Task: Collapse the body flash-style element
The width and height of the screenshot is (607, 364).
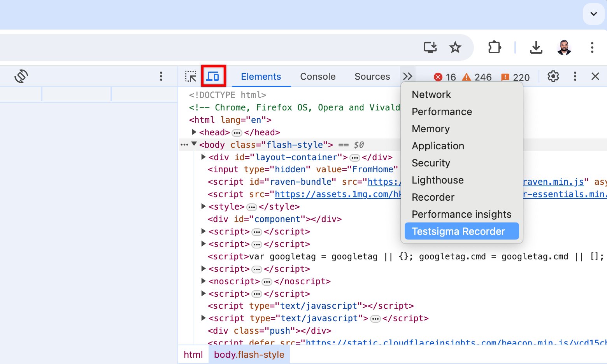Action: click(x=194, y=144)
